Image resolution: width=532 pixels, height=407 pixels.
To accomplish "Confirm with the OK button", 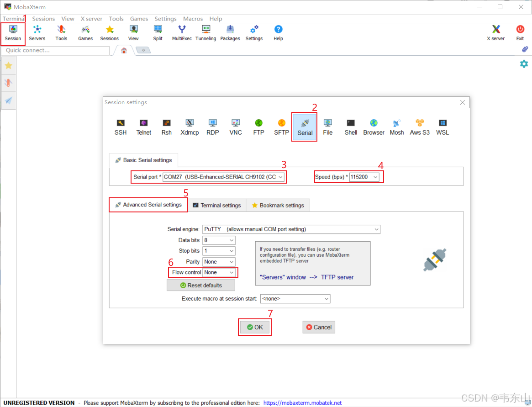I will [x=255, y=327].
